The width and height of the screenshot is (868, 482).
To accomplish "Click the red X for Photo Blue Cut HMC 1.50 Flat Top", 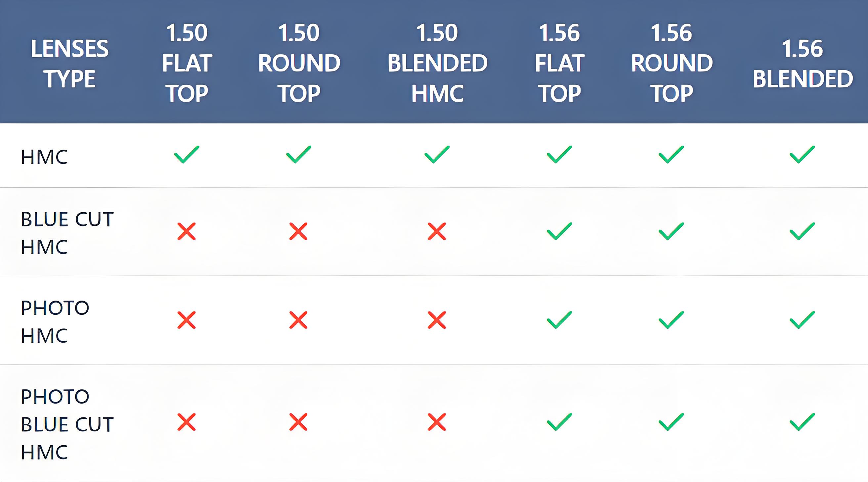I will coord(186,422).
